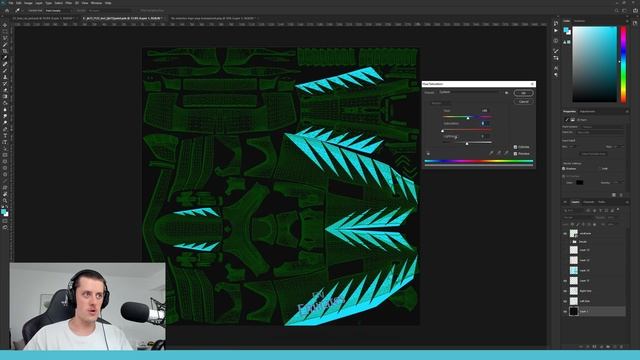Click the Link layers icon

point(581,347)
